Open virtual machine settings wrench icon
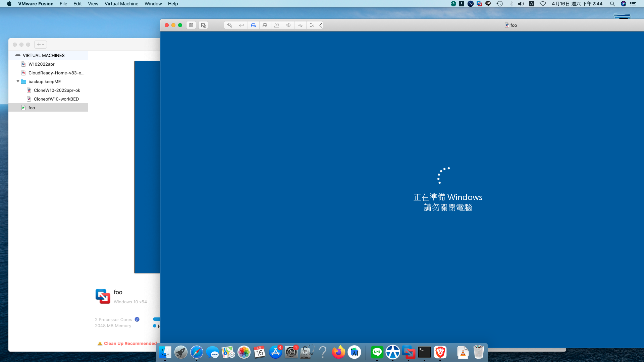Image resolution: width=644 pixels, height=362 pixels. tap(230, 25)
